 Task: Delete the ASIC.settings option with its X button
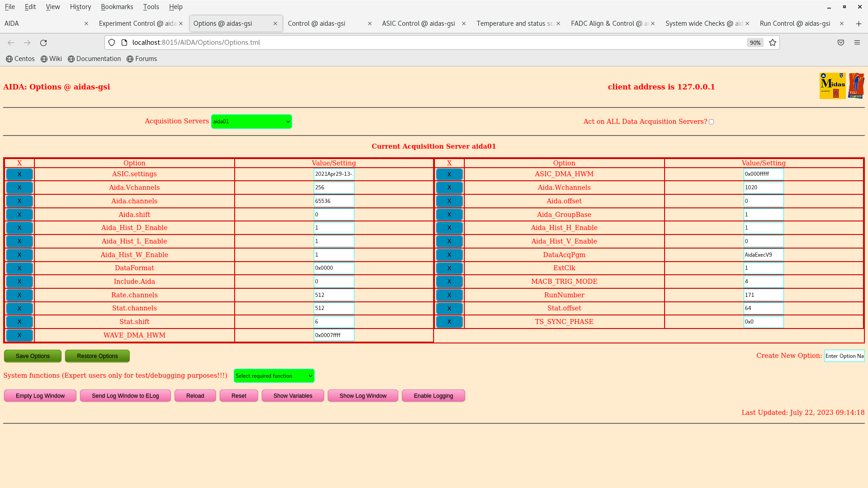click(19, 174)
